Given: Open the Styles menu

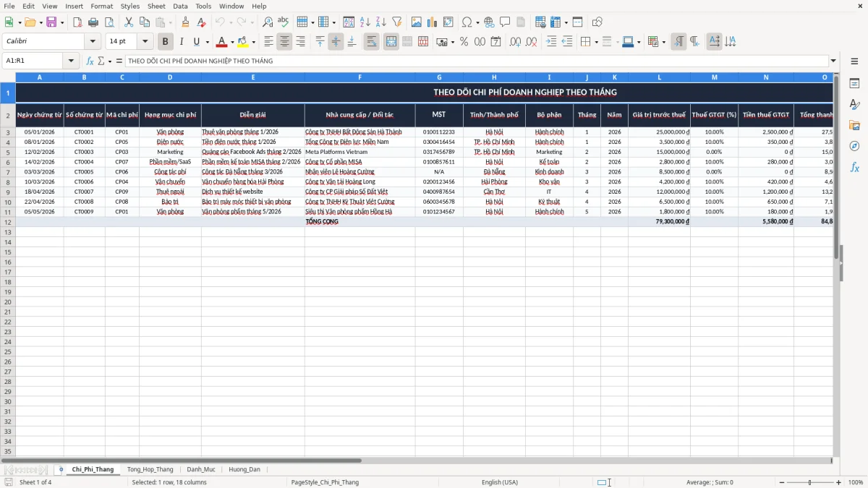Looking at the screenshot, I should 130,6.
